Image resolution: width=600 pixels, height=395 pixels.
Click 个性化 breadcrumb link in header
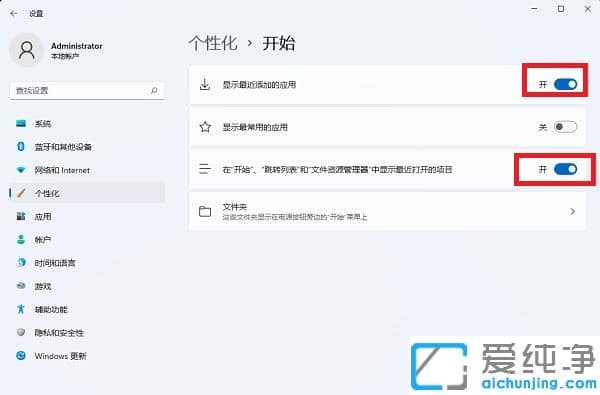pyautogui.click(x=213, y=43)
